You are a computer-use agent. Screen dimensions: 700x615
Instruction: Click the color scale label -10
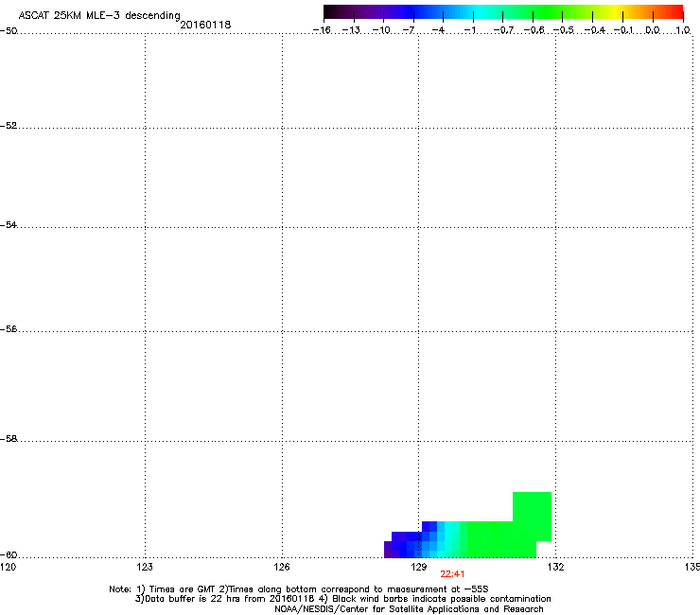tap(381, 30)
